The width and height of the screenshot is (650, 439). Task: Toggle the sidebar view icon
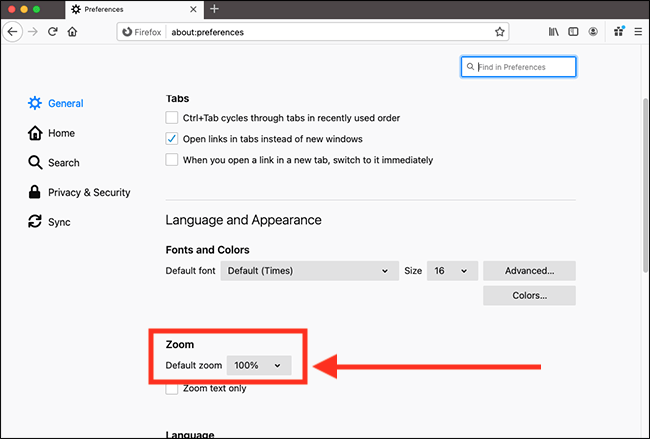[x=573, y=32]
